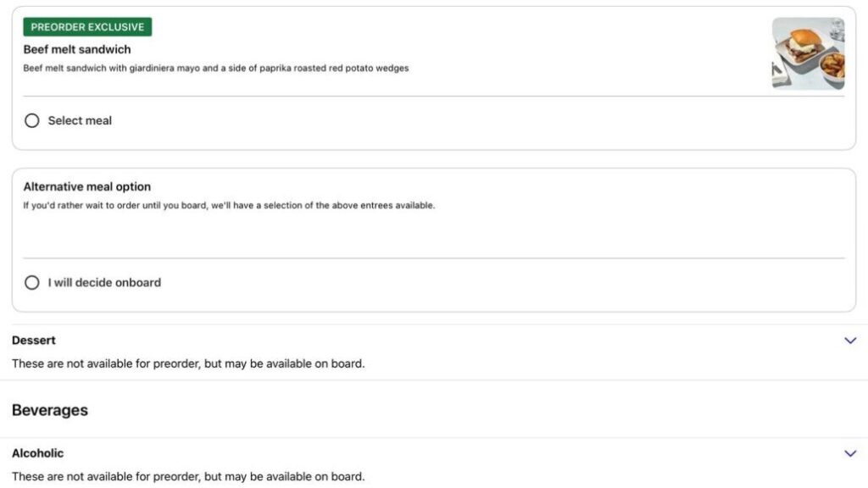868x488 pixels.
Task: Expand the Alcoholic beverages chevron
Action: [x=850, y=453]
